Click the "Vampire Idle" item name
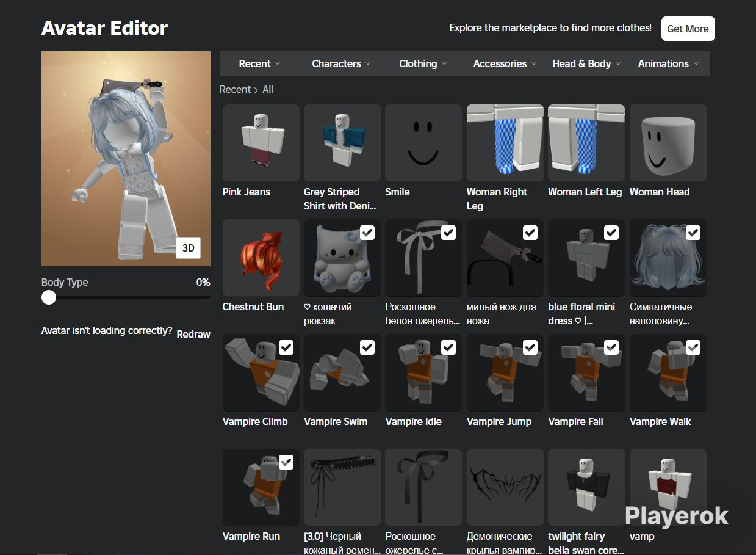 (x=414, y=421)
